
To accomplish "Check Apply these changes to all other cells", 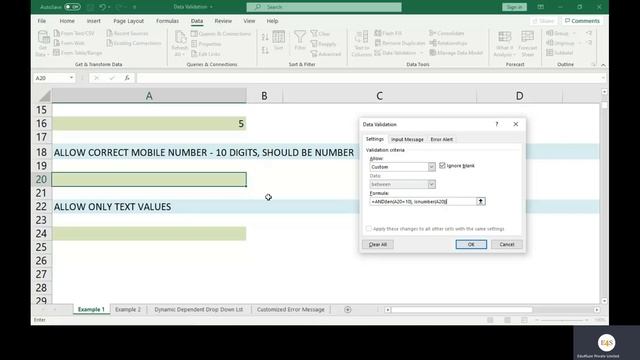I will click(x=369, y=229).
